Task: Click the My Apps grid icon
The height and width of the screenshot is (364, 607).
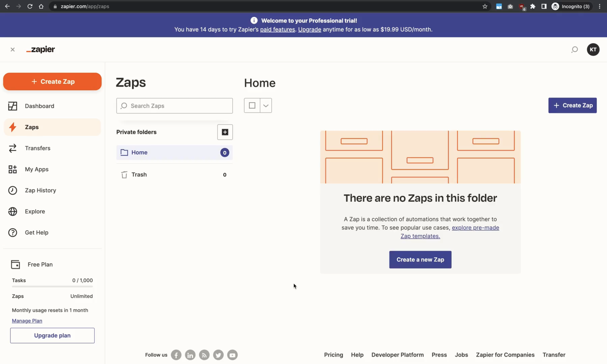Action: click(x=12, y=169)
